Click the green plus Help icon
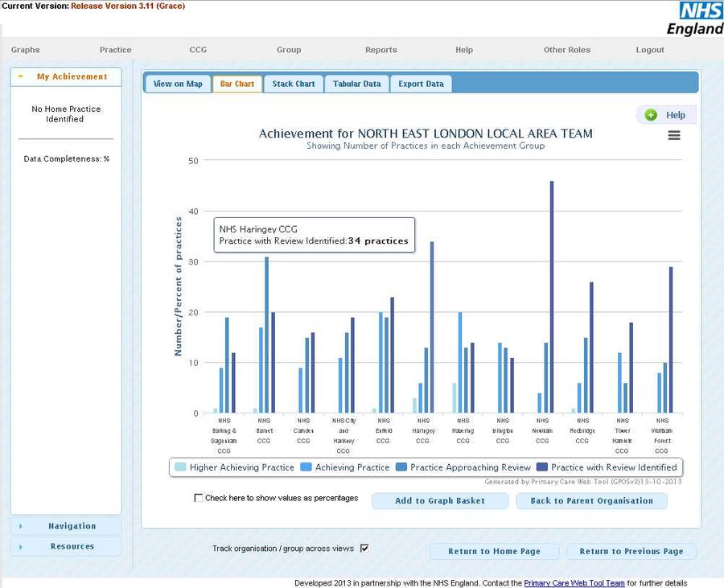Image resolution: width=724 pixels, height=588 pixels. [x=651, y=115]
